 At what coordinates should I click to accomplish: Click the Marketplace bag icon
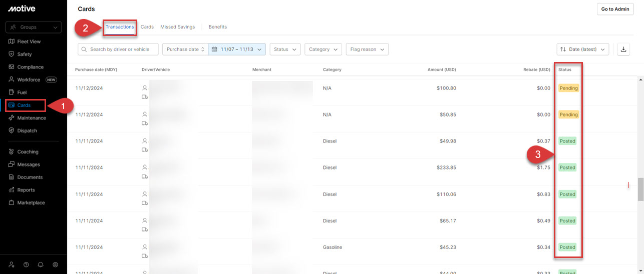point(12,202)
